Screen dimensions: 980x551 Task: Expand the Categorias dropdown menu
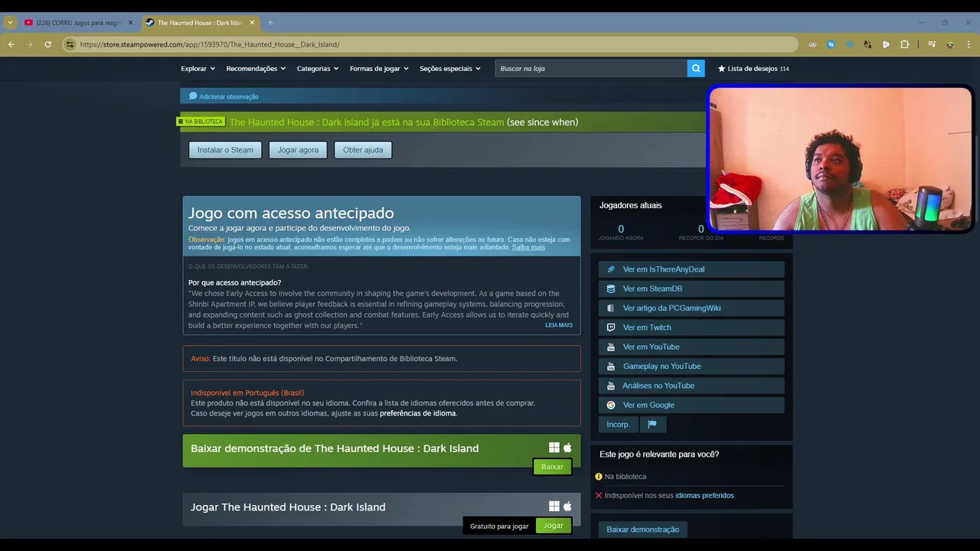click(x=317, y=68)
